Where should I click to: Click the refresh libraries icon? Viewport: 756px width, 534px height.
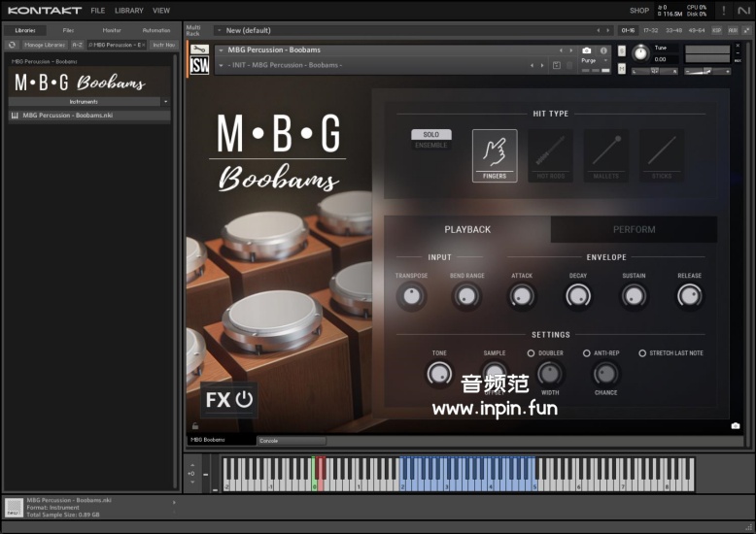coord(13,45)
